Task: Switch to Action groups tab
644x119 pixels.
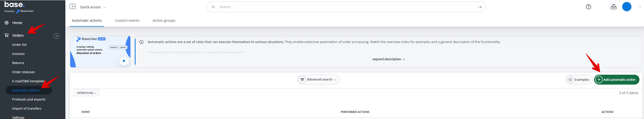Action: point(164,21)
